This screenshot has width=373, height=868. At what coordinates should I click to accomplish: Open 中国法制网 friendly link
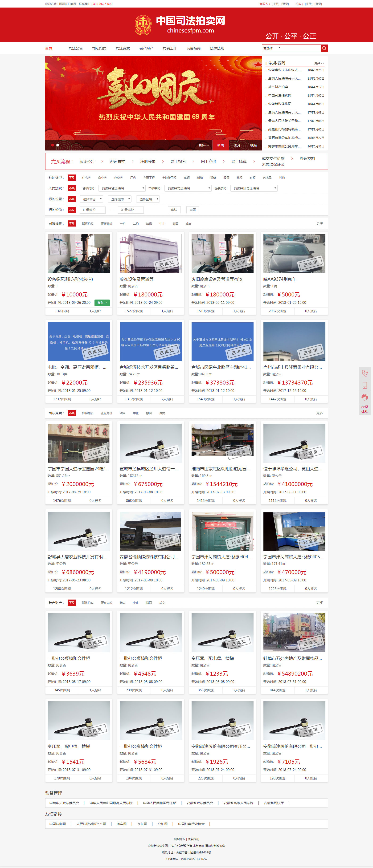point(58,824)
